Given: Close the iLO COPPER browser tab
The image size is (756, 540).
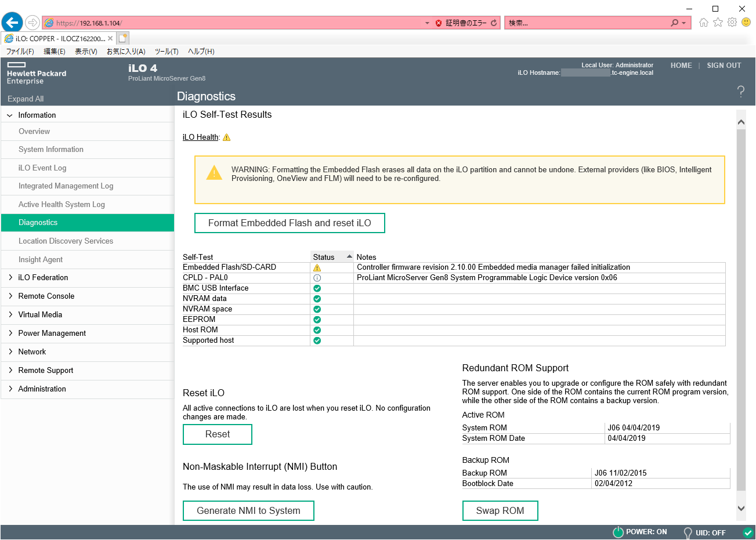Looking at the screenshot, I should coord(110,38).
